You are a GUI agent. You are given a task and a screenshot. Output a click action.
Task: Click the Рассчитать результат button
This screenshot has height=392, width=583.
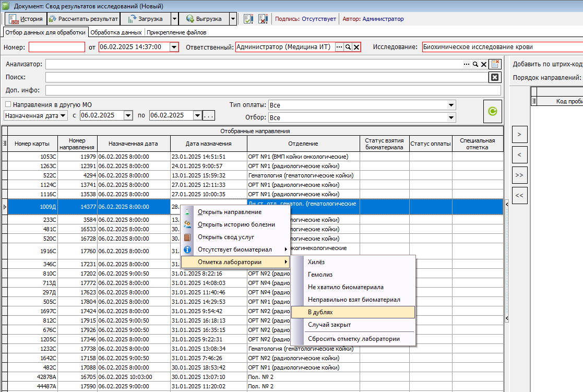84,19
